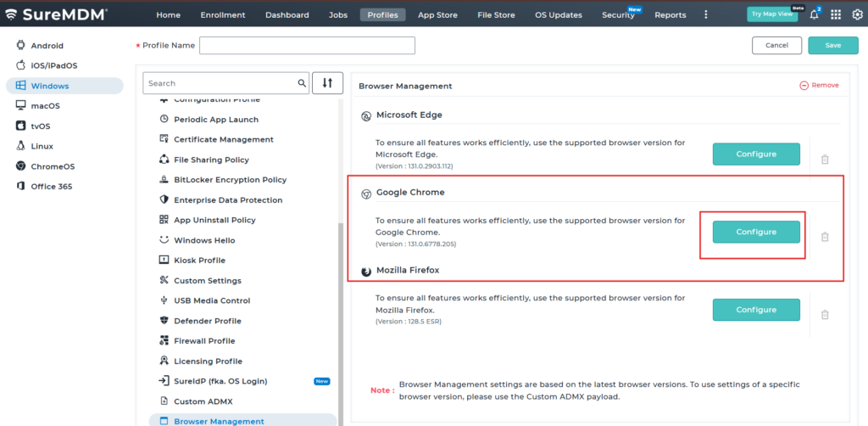Click Configure for Google Chrome
The image size is (868, 426).
pyautogui.click(x=756, y=232)
